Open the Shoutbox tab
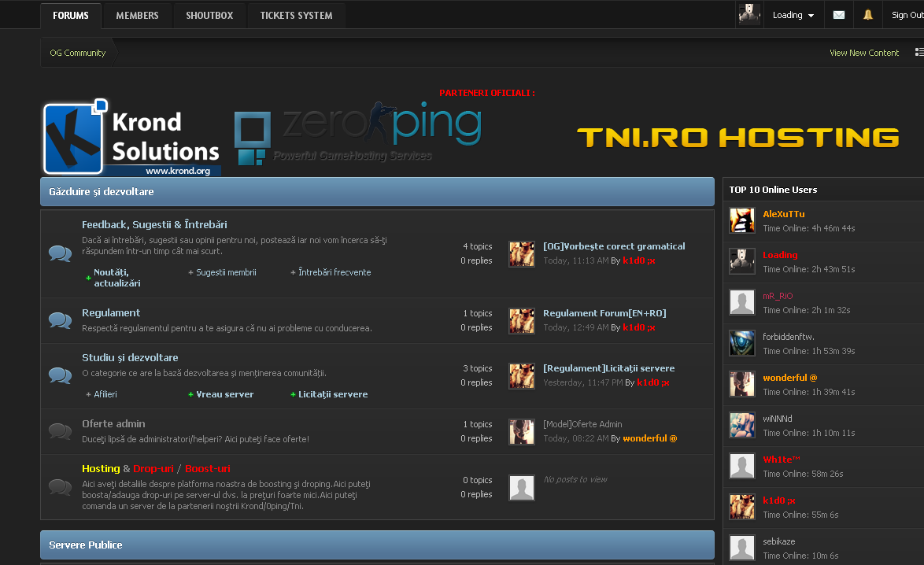 [209, 15]
